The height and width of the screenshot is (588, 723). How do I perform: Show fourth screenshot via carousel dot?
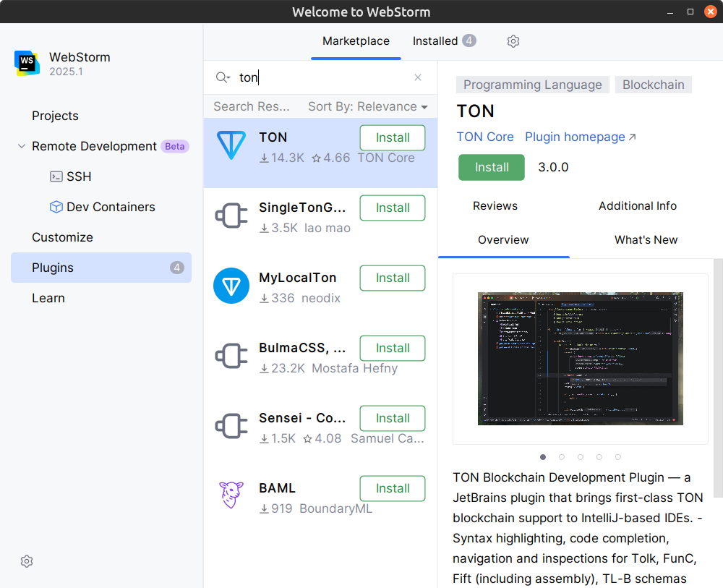coord(599,457)
